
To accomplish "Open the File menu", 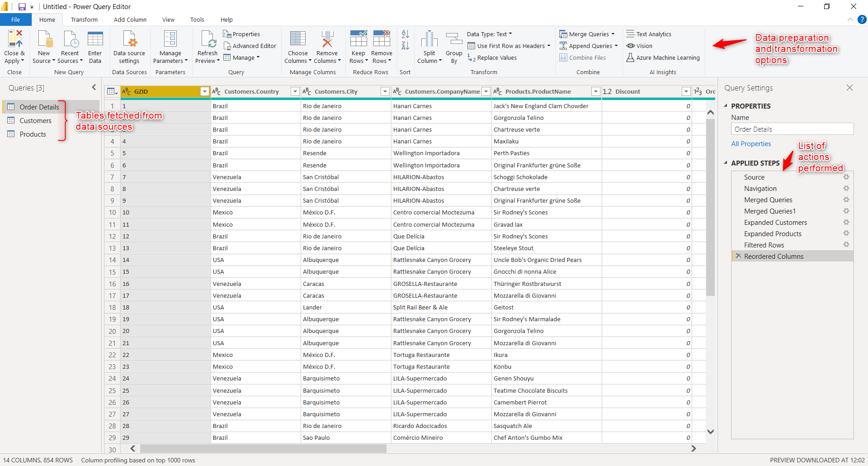I will [x=16, y=19].
